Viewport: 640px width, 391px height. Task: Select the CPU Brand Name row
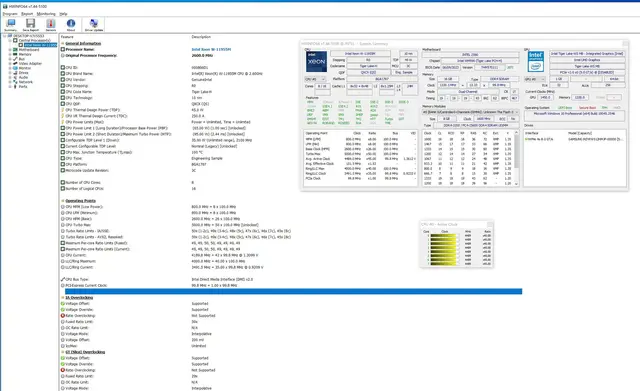163,73
